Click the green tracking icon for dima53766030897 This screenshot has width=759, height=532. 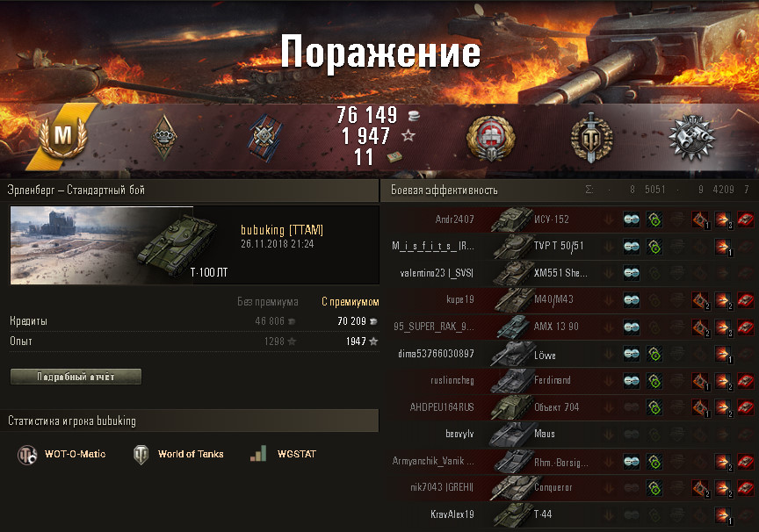[654, 354]
